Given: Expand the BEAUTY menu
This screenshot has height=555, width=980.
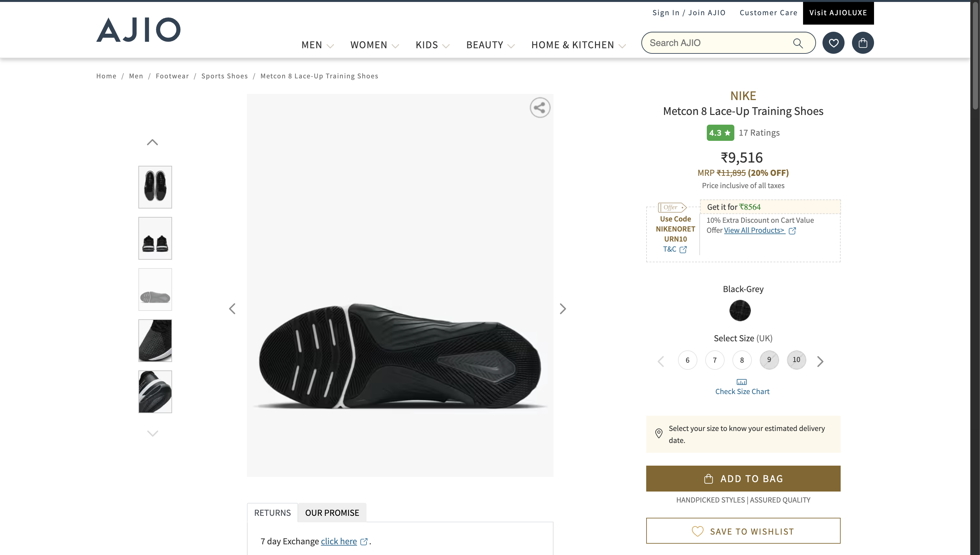Looking at the screenshot, I should [491, 45].
